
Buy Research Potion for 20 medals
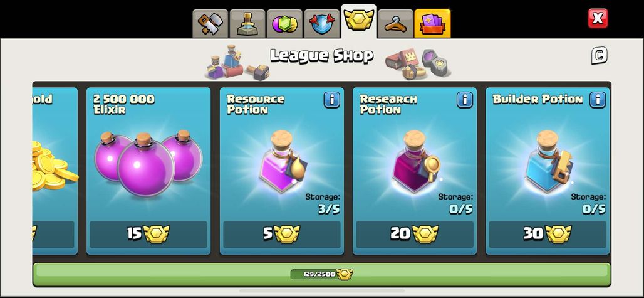click(415, 234)
